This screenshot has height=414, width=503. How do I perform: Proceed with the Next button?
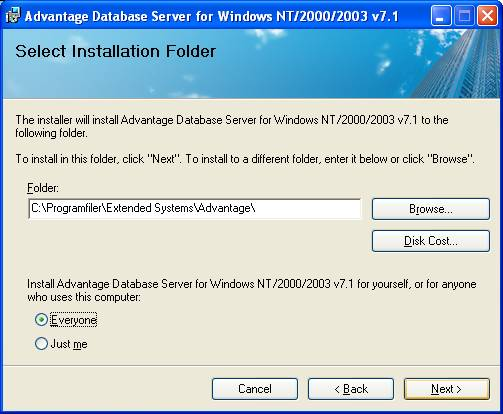(x=447, y=389)
